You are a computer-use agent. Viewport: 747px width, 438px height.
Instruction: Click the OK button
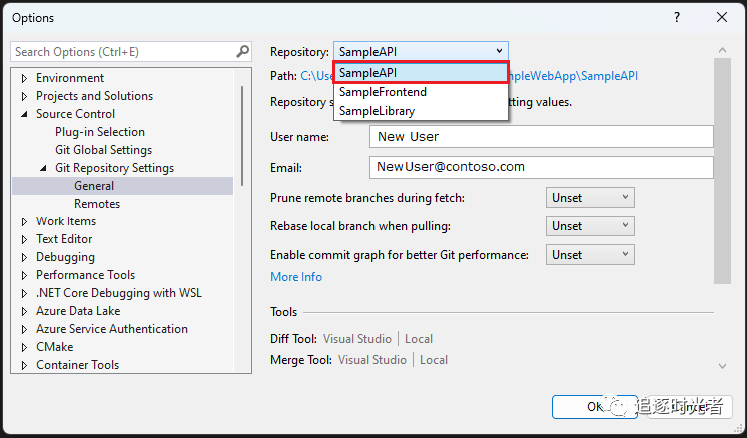pos(595,407)
